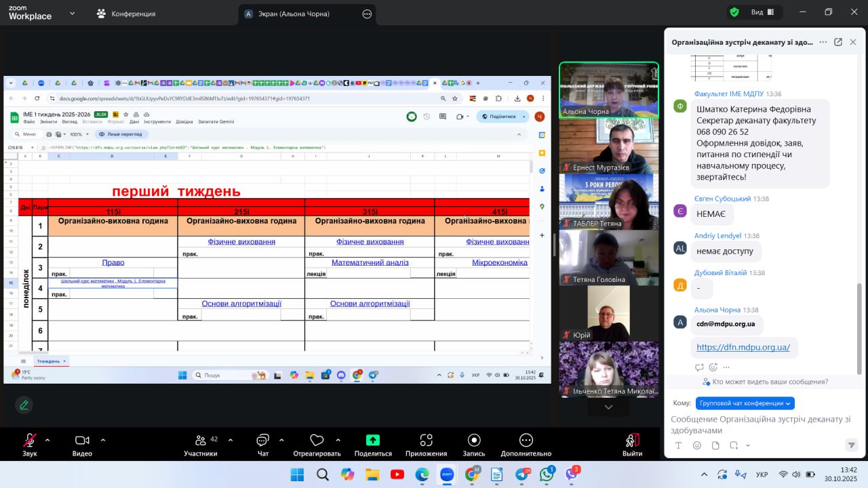This screenshot has height=488, width=868.
Task: Click the emoji icon in chat composer
Action: click(697, 445)
